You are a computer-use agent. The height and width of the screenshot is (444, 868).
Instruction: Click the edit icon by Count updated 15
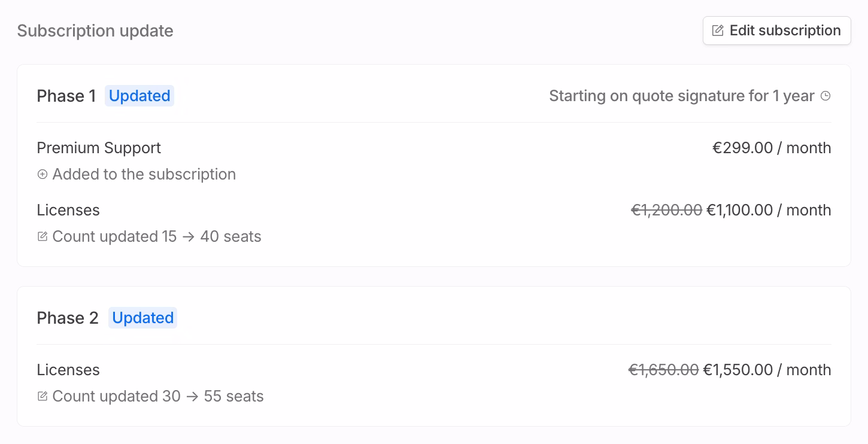[43, 236]
